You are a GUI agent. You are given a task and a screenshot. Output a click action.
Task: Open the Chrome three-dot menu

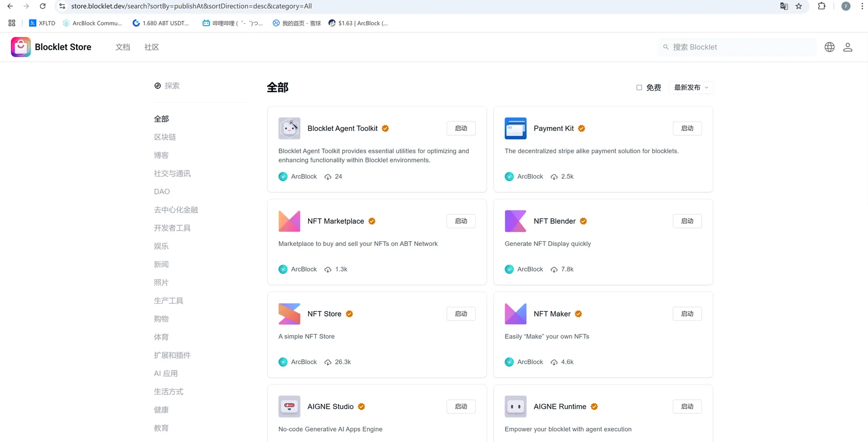tap(862, 7)
